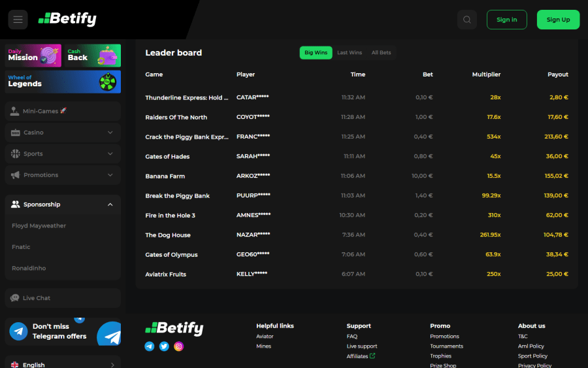Click the UK flag language icon
This screenshot has width=588, height=368.
pyautogui.click(x=15, y=365)
